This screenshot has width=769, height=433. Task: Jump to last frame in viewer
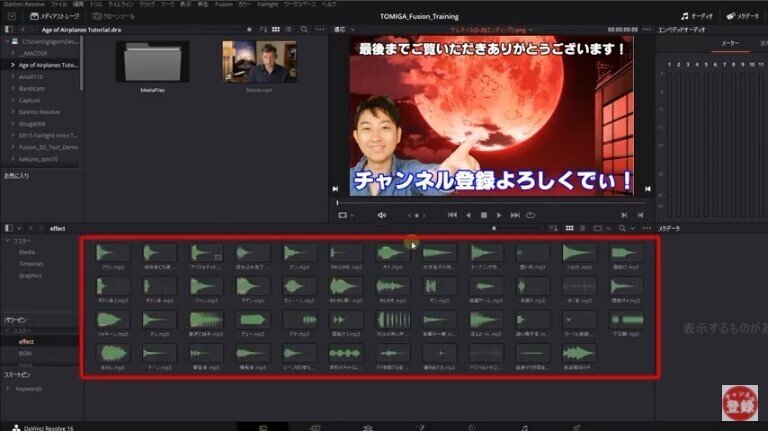click(x=515, y=215)
